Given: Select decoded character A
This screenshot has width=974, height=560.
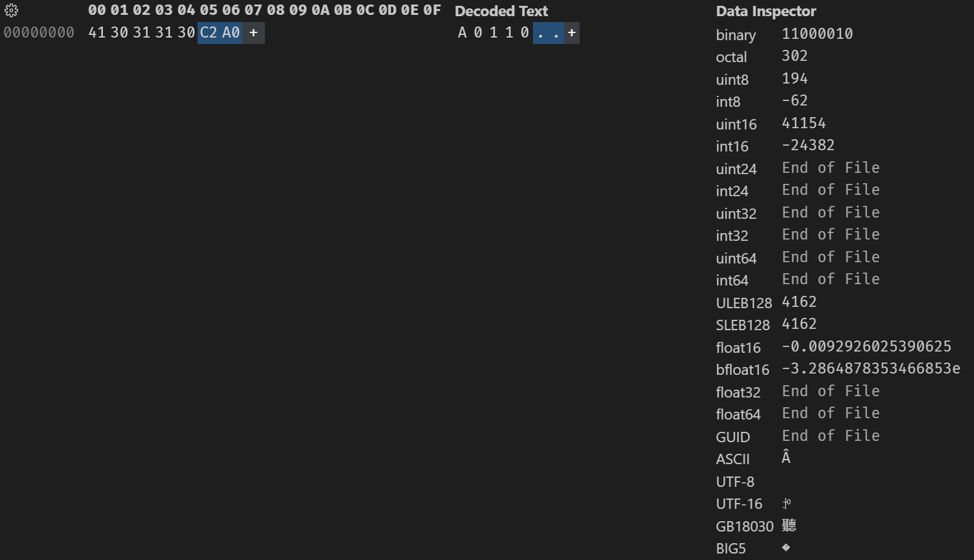Looking at the screenshot, I should click(x=462, y=32).
